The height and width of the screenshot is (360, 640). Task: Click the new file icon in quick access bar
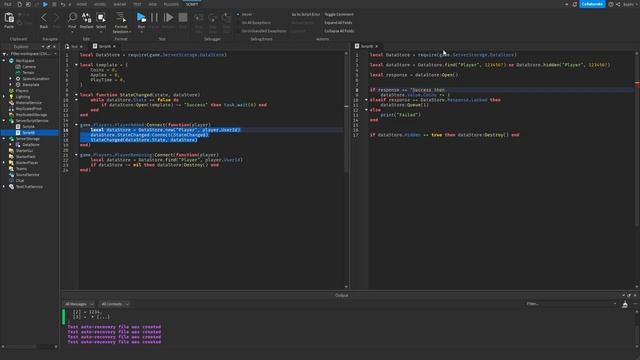[19, 4]
